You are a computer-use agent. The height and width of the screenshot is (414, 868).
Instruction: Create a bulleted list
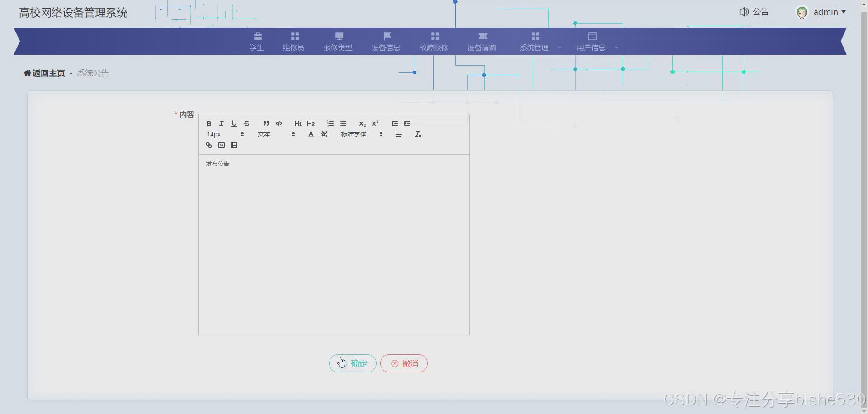[343, 123]
